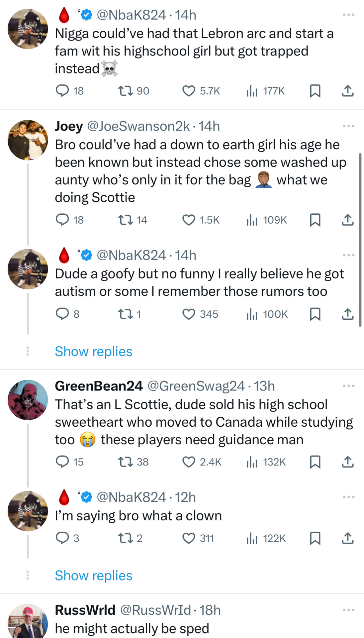Share the tweet with 1.5K likes
The height and width of the screenshot is (638, 364).
point(348,219)
